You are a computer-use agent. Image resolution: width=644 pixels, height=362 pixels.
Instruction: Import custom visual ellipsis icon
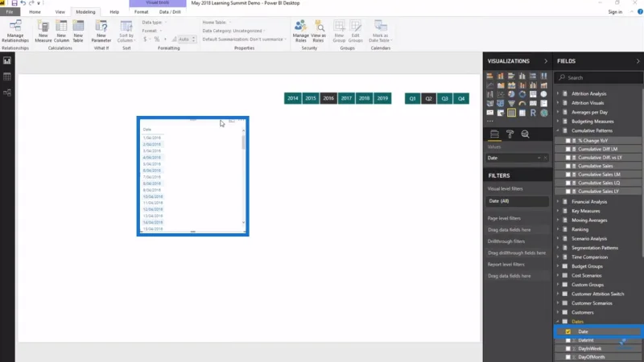490,121
